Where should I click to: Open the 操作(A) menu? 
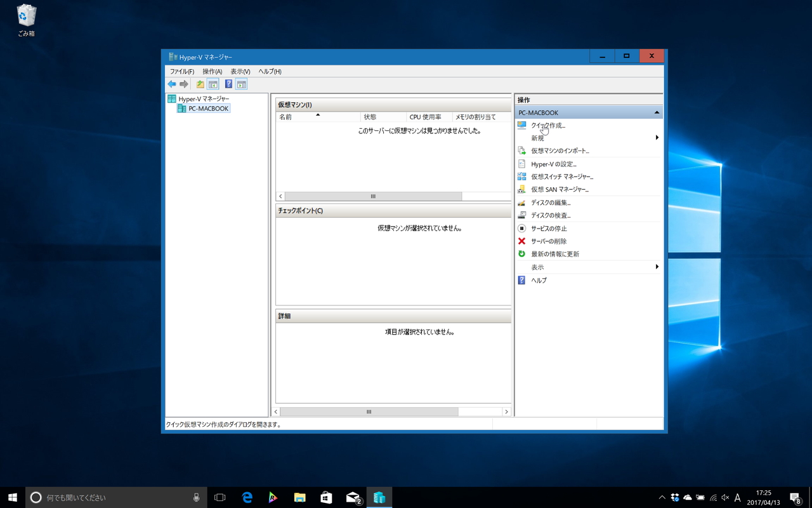pyautogui.click(x=213, y=72)
